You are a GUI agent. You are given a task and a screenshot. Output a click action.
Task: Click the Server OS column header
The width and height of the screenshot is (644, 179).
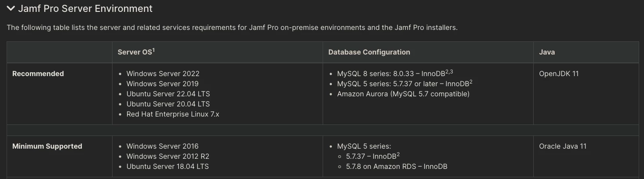135,52
